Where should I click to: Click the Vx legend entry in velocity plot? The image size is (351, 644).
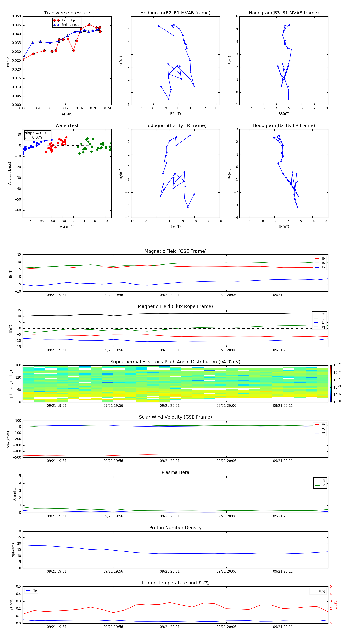tap(320, 424)
